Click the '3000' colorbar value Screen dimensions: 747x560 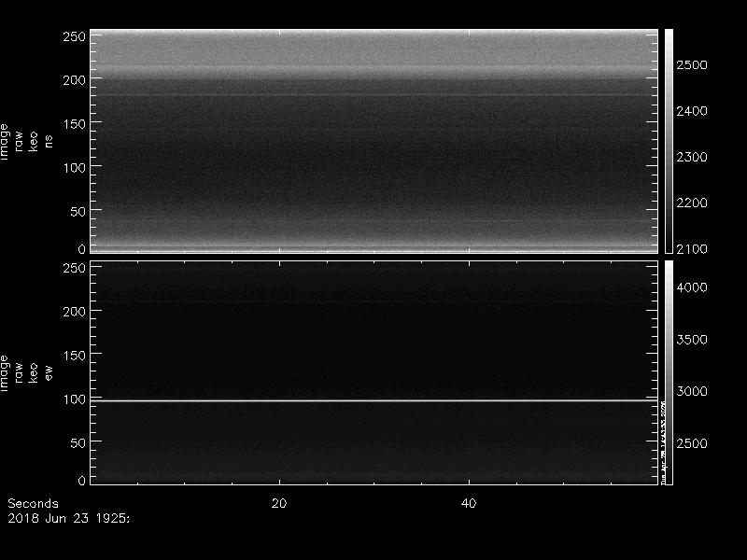coord(692,391)
